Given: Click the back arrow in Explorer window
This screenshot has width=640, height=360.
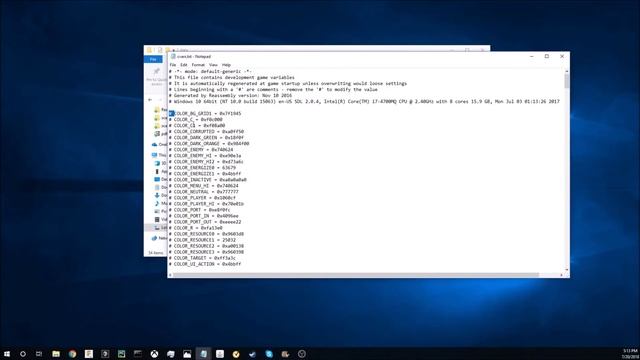Looking at the screenshot, I should pyautogui.click(x=150, y=100).
